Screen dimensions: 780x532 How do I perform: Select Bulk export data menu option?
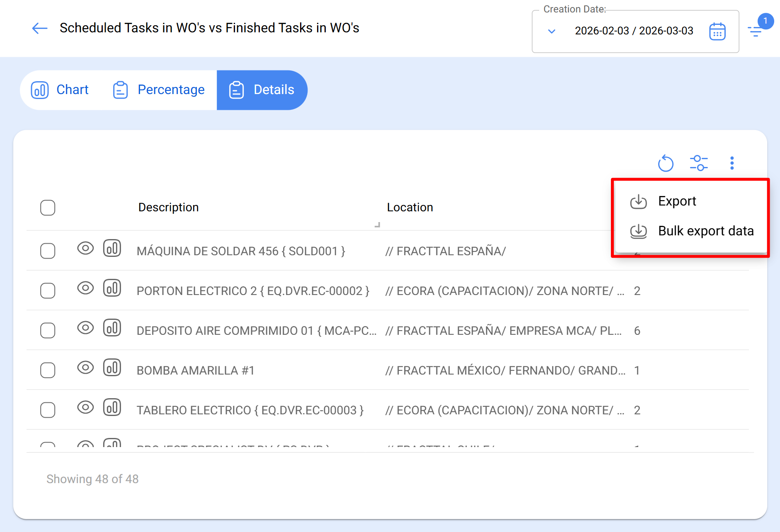[x=705, y=231]
